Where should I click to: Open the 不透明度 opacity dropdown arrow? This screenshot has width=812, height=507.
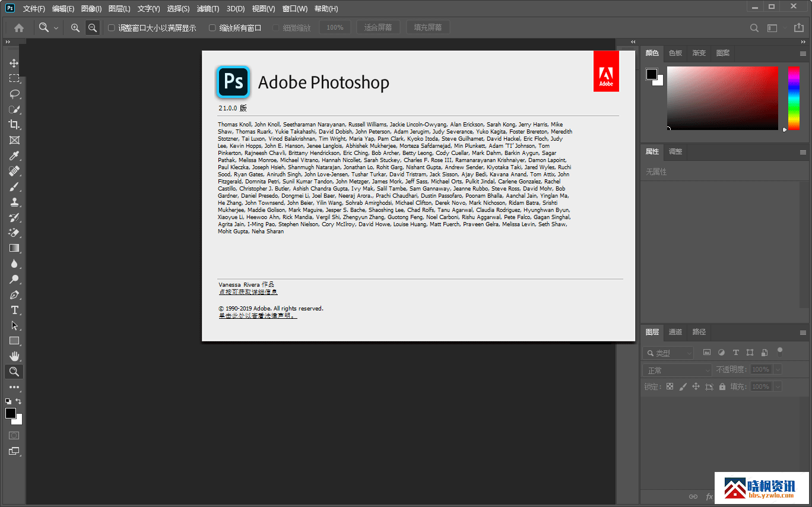click(x=777, y=369)
